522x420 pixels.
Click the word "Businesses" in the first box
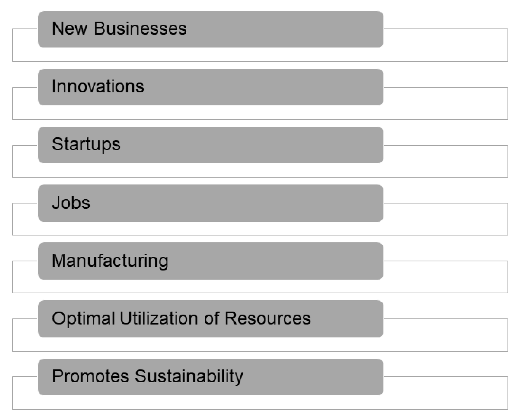click(140, 29)
